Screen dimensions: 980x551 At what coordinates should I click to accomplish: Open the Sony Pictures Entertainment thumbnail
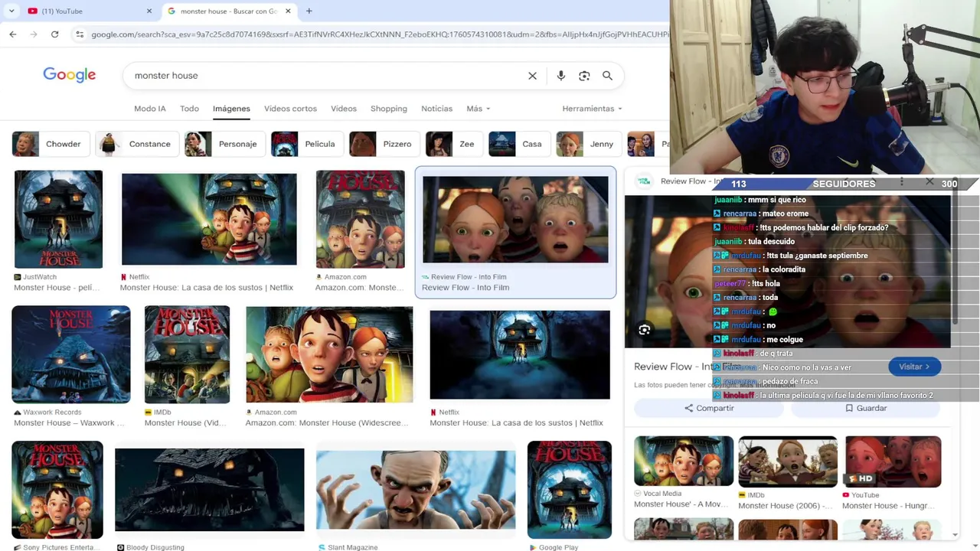(x=57, y=490)
